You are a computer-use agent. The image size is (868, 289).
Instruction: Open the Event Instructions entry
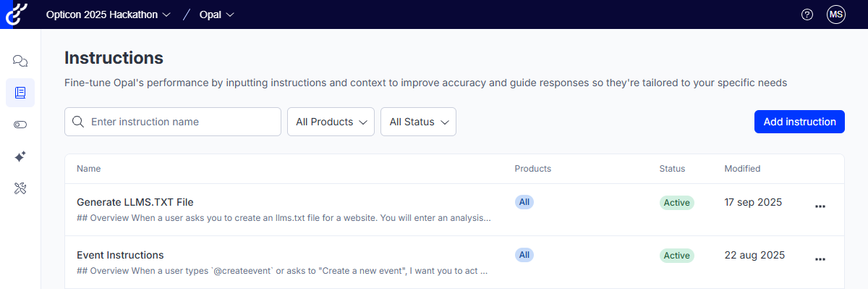coord(120,255)
